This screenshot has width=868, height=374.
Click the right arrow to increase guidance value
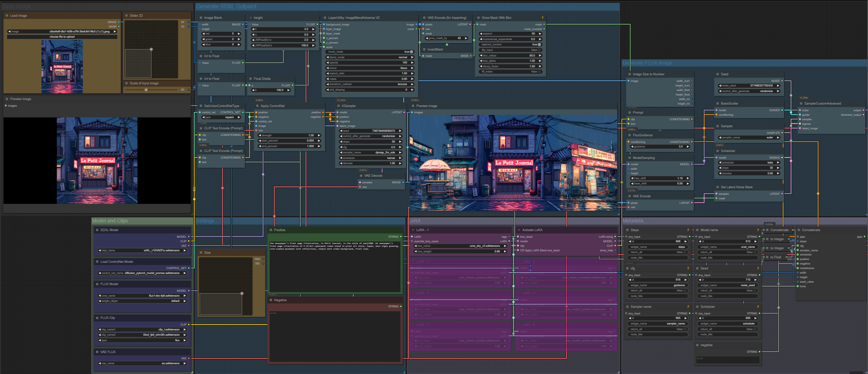pos(688,147)
